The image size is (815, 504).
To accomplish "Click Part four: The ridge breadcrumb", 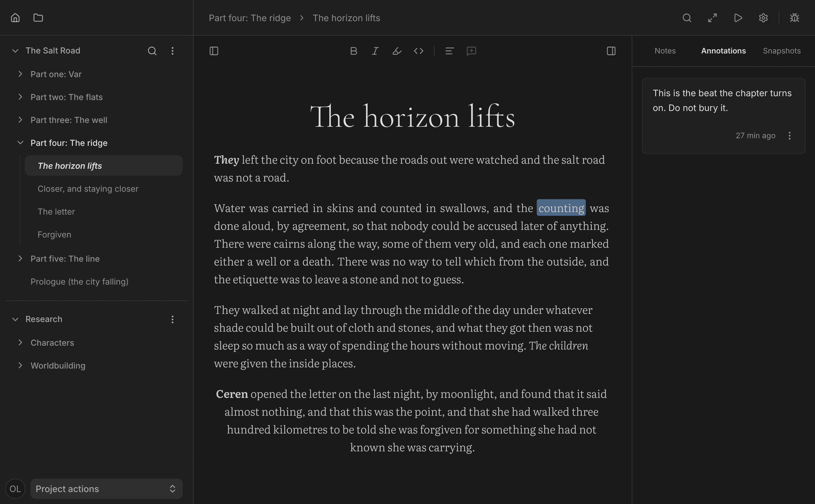I will [250, 18].
